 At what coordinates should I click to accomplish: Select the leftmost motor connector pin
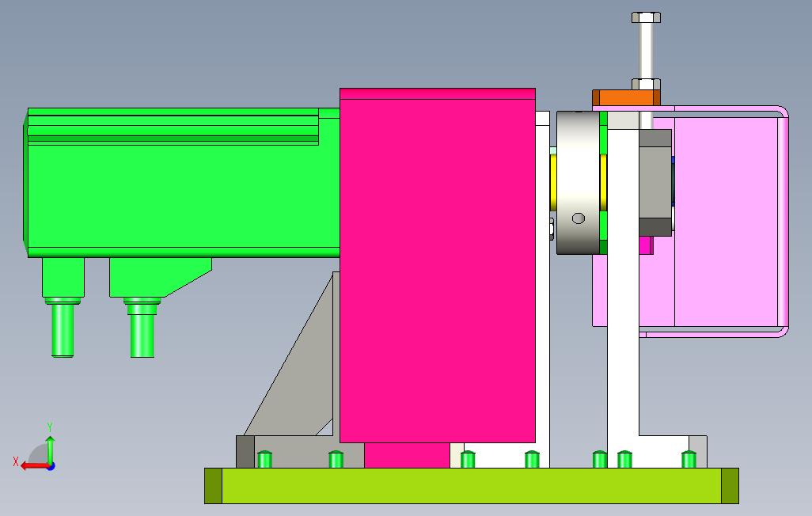63,329
